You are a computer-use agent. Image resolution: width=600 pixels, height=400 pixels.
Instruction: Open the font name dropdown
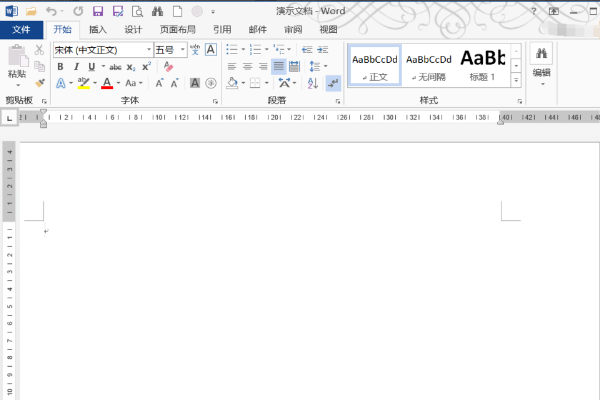(149, 50)
